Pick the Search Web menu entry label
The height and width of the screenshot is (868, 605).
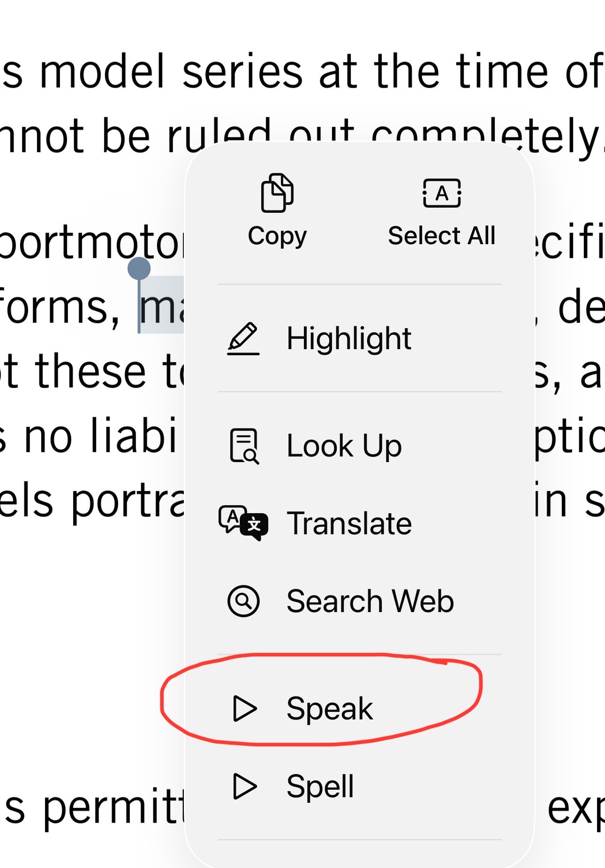(x=370, y=601)
